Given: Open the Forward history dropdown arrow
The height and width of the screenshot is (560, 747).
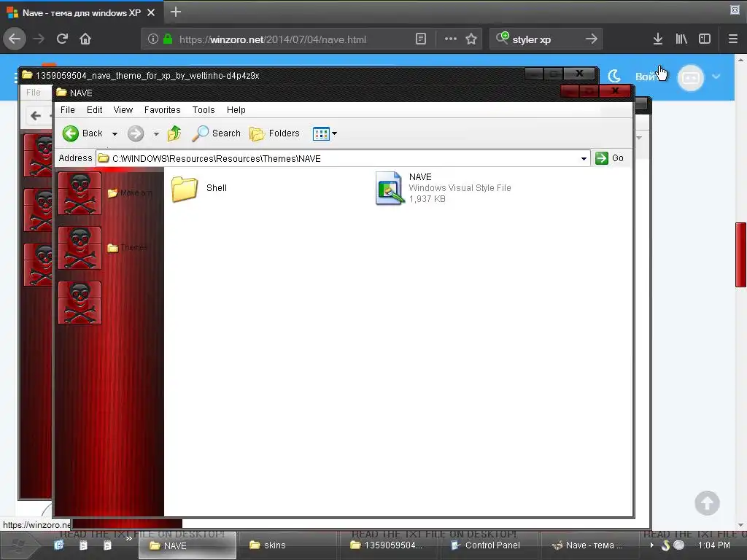Looking at the screenshot, I should tap(156, 134).
